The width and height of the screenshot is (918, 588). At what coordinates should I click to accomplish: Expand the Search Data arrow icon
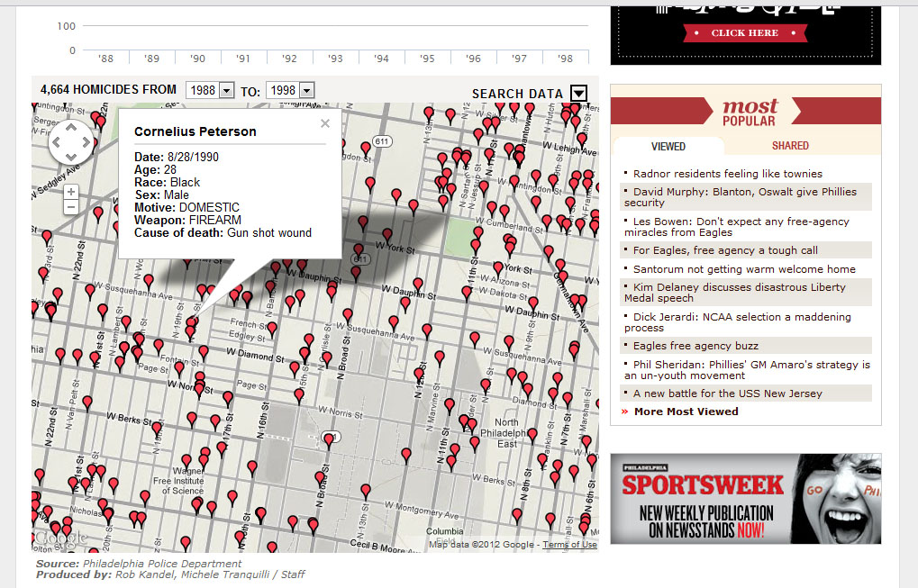point(578,94)
